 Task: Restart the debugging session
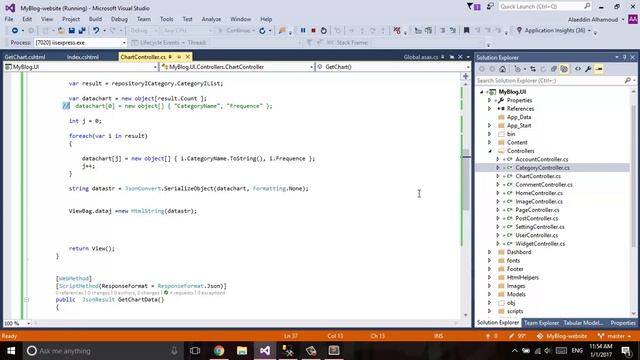pos(324,31)
